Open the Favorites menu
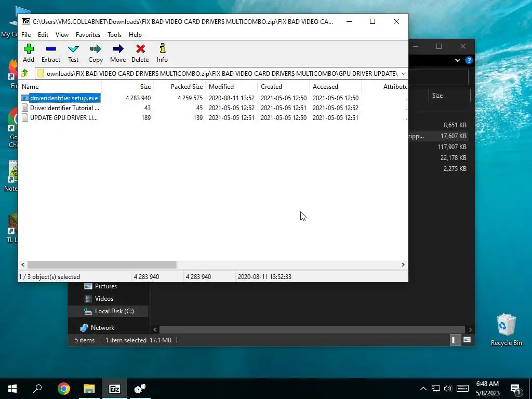This screenshot has height=399, width=532. [88, 35]
